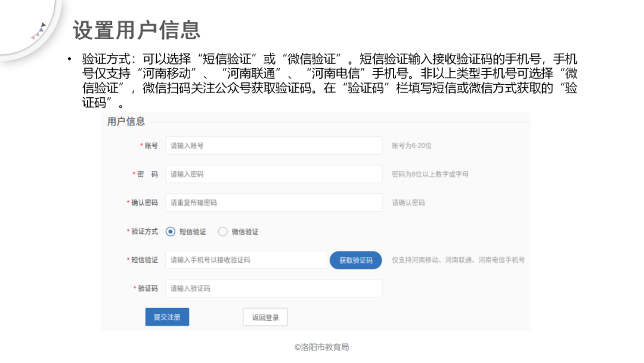Screen dimensions: 644x363
Task: Click the 确认密码 input field
Action: pyautogui.click(x=274, y=202)
